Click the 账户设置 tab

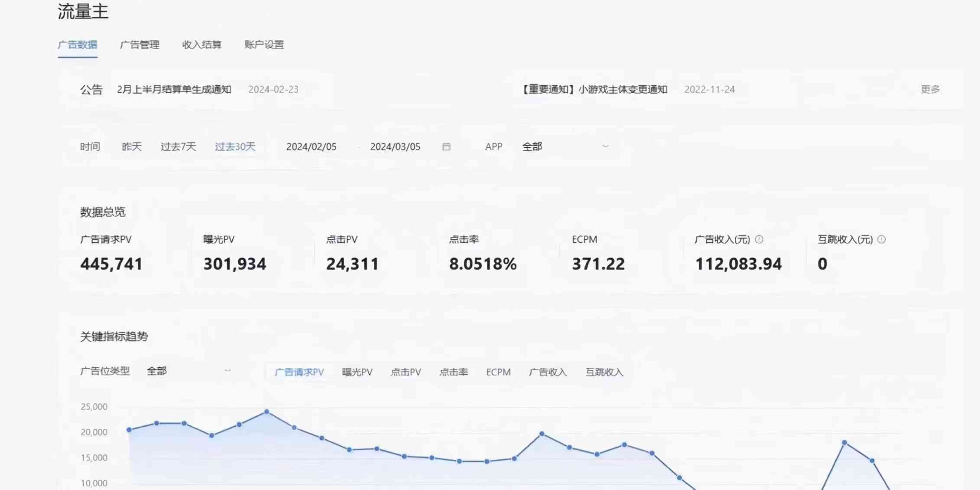click(263, 44)
